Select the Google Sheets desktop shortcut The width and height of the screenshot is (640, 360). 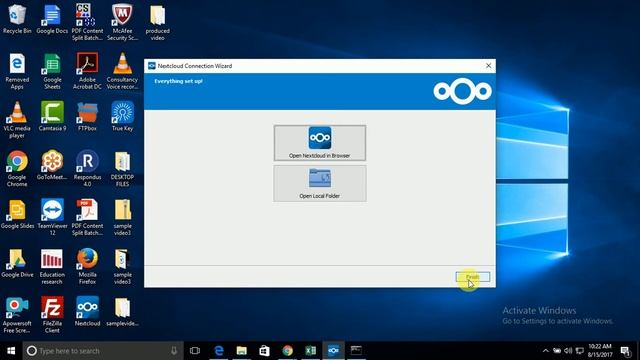pos(52,71)
